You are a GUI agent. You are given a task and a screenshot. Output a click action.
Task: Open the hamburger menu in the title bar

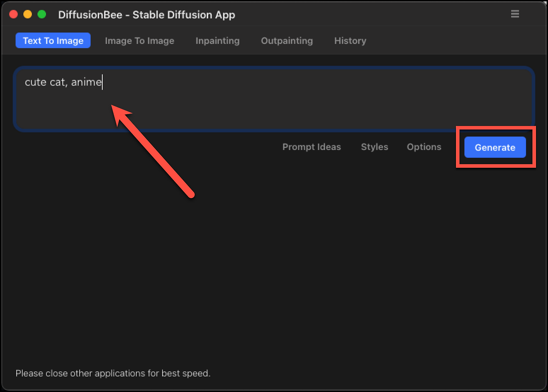pyautogui.click(x=515, y=14)
